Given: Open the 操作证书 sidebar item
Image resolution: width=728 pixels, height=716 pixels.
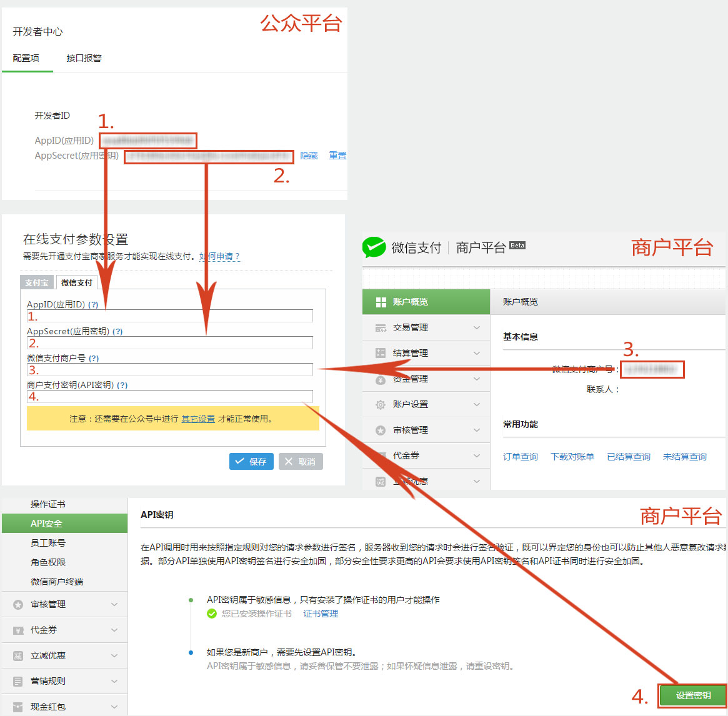Looking at the screenshot, I should [x=48, y=505].
